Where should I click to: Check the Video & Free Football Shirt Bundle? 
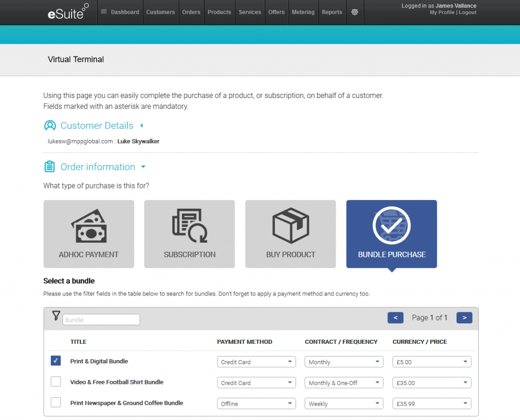pyautogui.click(x=56, y=381)
